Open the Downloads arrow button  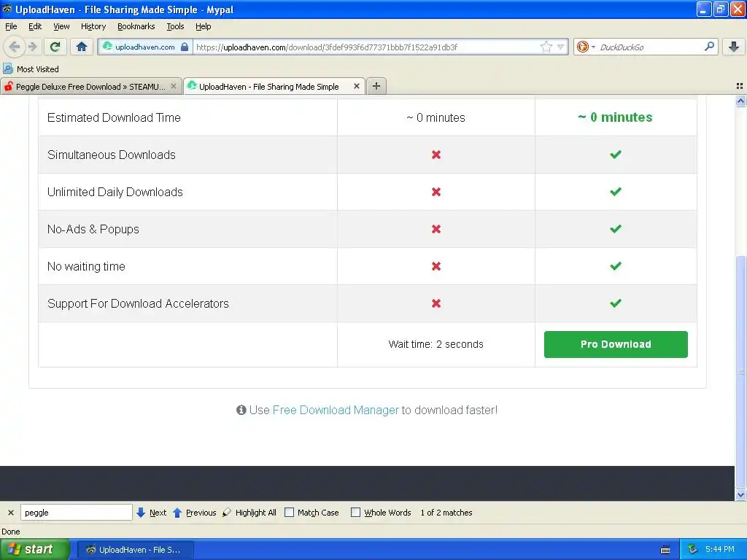734,47
